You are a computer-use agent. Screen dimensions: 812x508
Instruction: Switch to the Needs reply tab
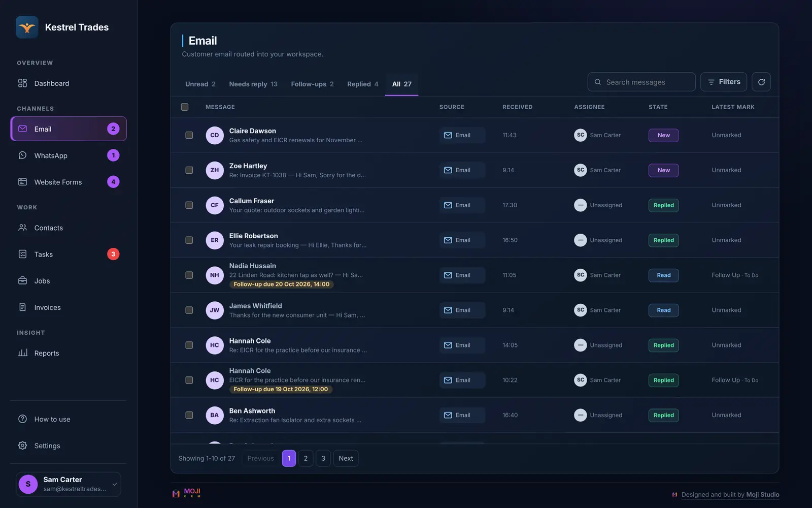(x=253, y=84)
